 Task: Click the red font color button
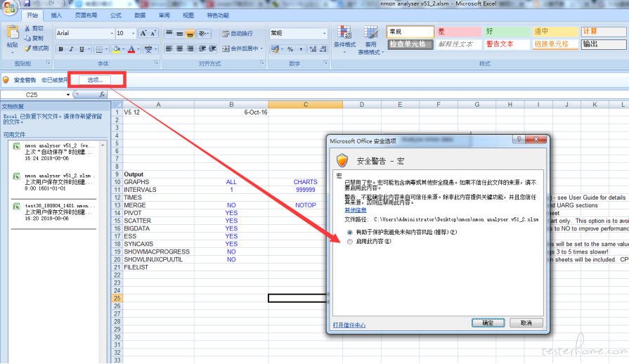(131, 49)
